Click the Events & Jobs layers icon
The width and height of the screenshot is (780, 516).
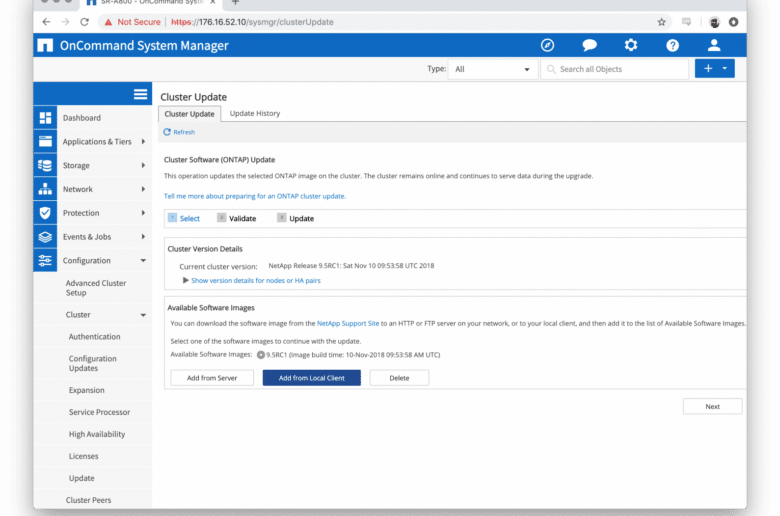45,237
